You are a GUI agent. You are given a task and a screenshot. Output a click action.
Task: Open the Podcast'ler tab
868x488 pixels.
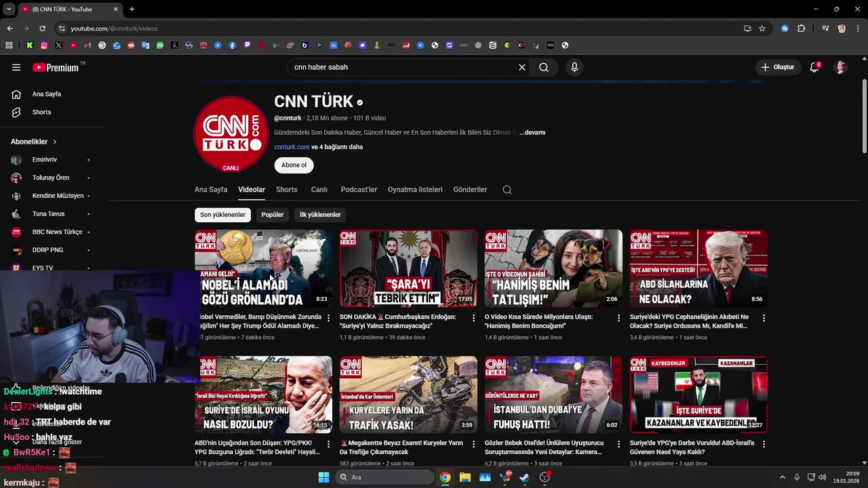coord(359,190)
